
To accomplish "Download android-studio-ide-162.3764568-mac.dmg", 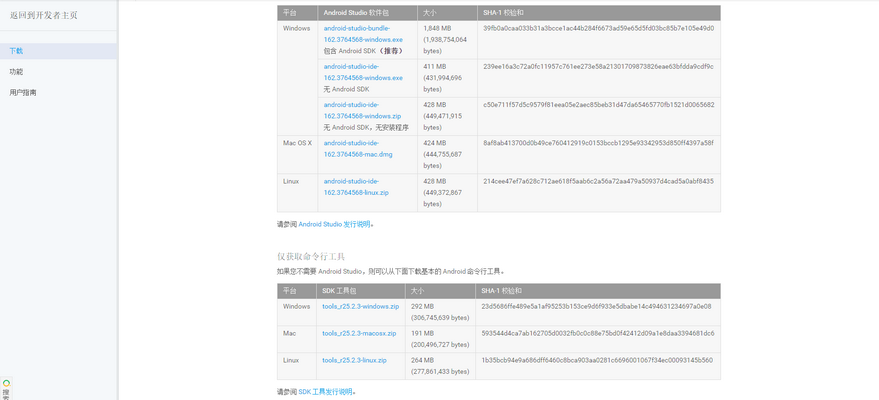I will pos(358,148).
